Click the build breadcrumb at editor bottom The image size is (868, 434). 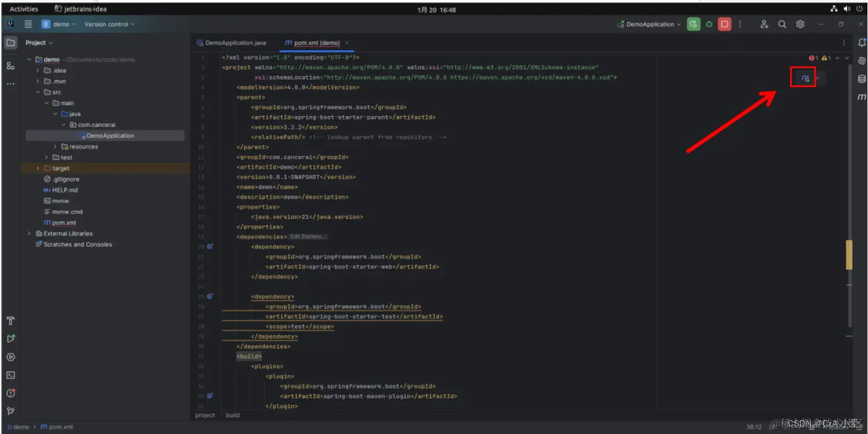click(233, 415)
